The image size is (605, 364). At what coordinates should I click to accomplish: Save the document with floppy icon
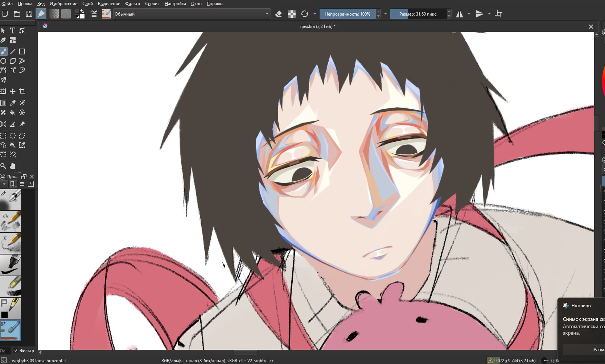point(29,14)
